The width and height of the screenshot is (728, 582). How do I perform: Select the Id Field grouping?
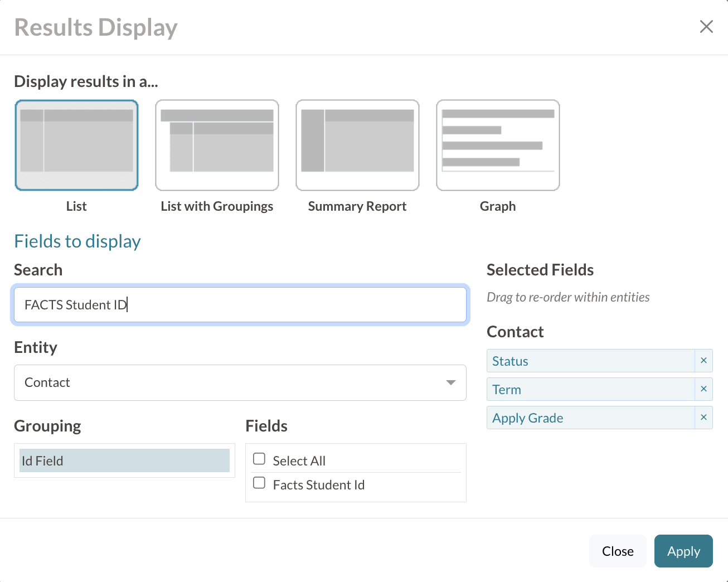[124, 460]
